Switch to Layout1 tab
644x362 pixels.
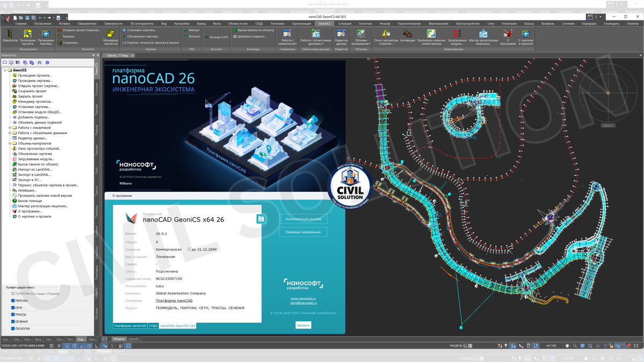point(134,339)
